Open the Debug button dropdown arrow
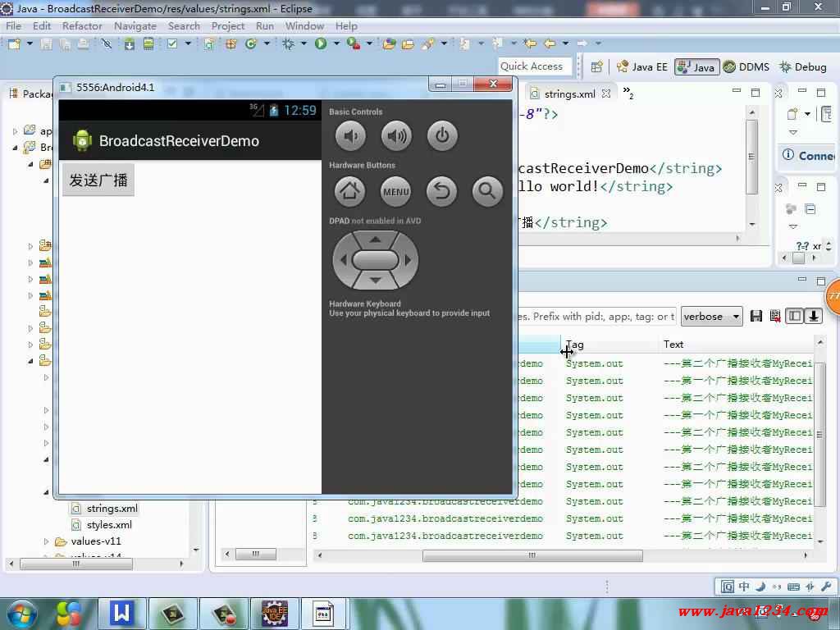This screenshot has width=840, height=630. 304,44
